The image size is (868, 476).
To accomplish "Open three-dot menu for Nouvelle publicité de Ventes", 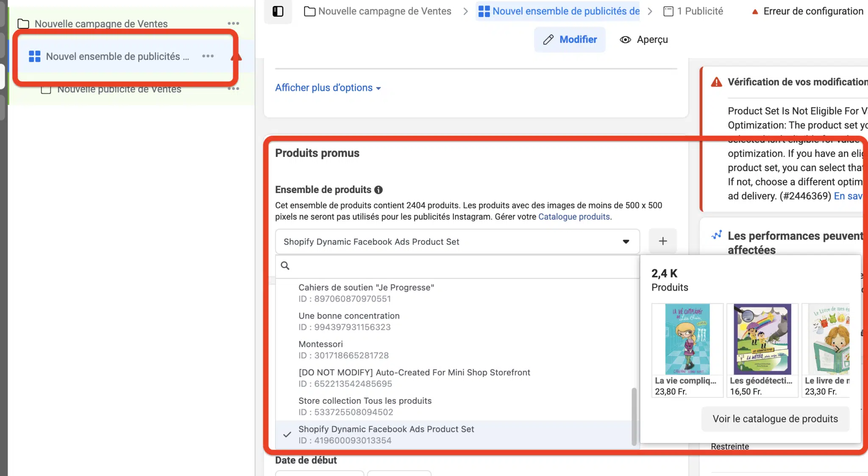I will 233,88.
